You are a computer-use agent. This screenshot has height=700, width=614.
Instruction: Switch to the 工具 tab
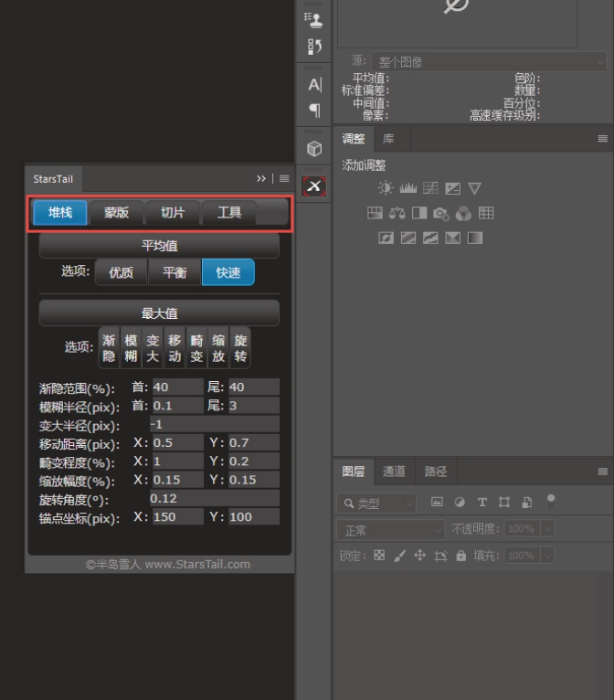pyautogui.click(x=229, y=213)
